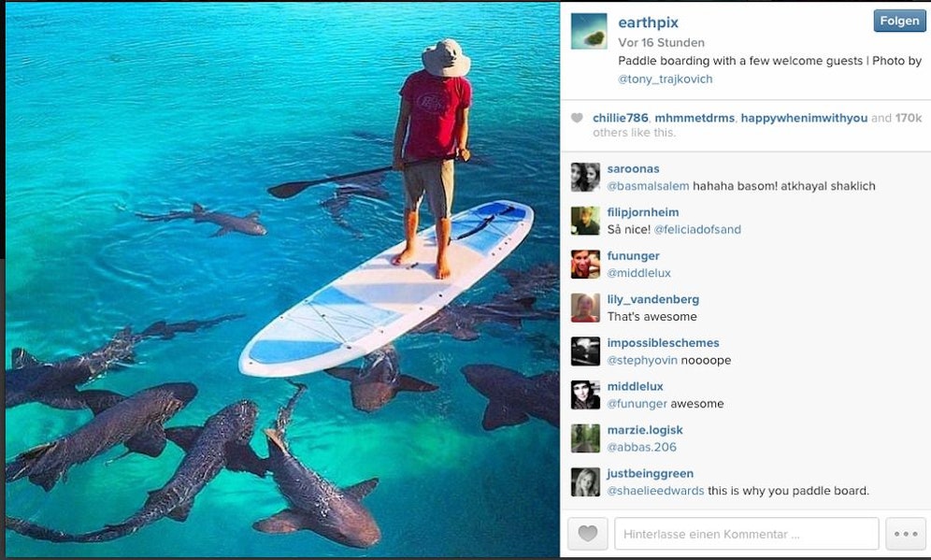Screen dimensions: 931x560
Task: Click the marzie.logisk commenter name
Action: coord(645,430)
